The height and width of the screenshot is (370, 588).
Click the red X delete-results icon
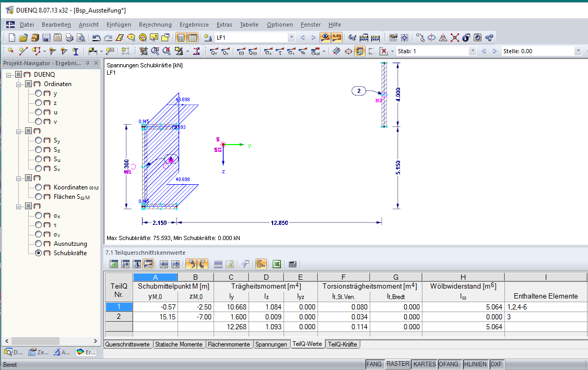(384, 51)
